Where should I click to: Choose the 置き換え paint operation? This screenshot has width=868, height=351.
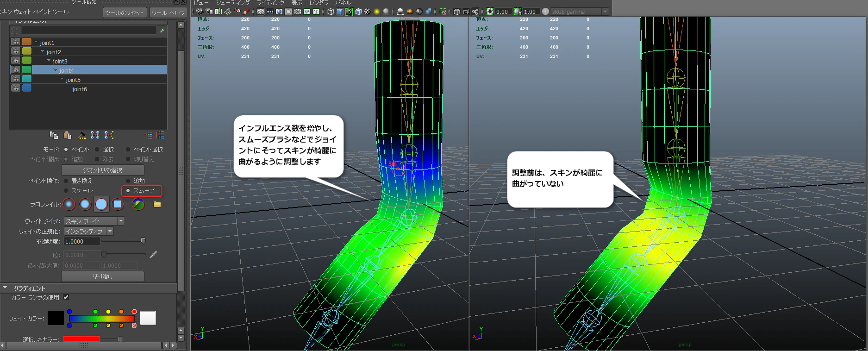(x=66, y=181)
